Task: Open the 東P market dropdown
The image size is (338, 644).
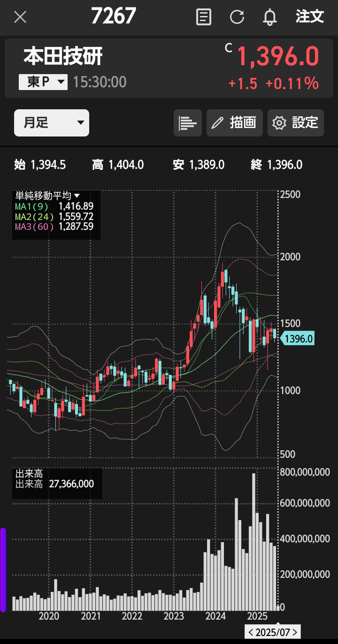Action: (x=43, y=82)
